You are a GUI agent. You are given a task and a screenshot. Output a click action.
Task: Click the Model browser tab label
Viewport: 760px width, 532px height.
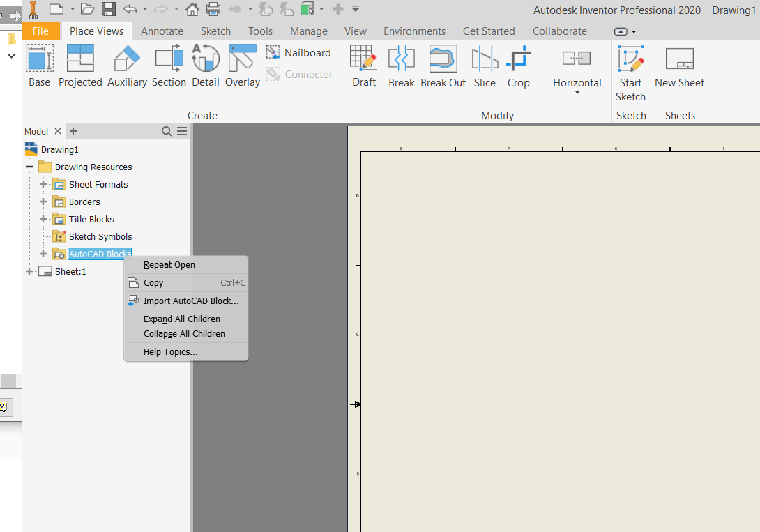[36, 131]
